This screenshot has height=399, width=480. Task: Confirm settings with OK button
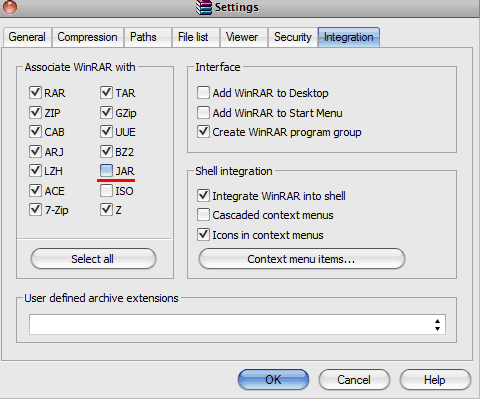(273, 380)
